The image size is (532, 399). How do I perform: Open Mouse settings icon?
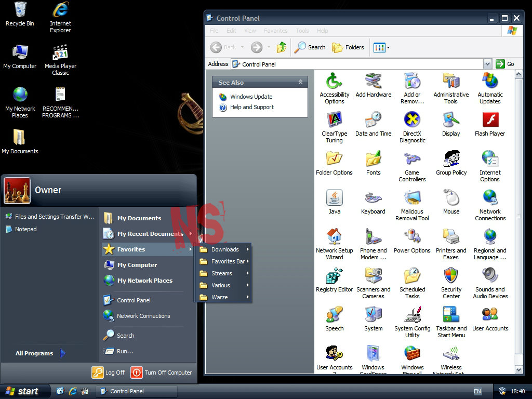[x=451, y=202]
